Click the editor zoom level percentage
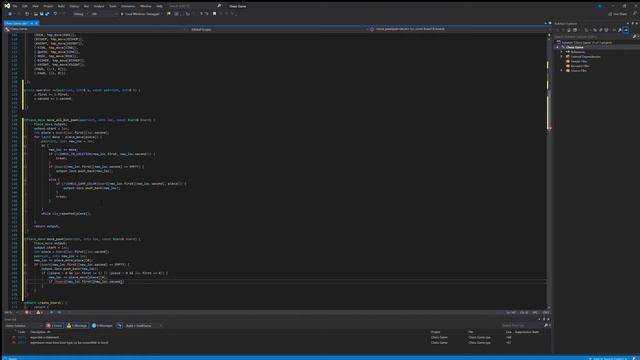The height and width of the screenshot is (360, 640). pyautogui.click(x=9, y=313)
